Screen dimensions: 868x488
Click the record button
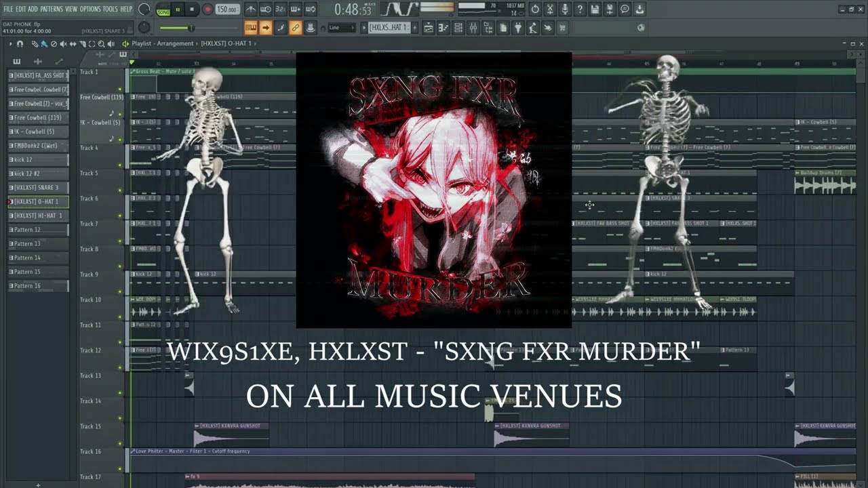pos(208,9)
